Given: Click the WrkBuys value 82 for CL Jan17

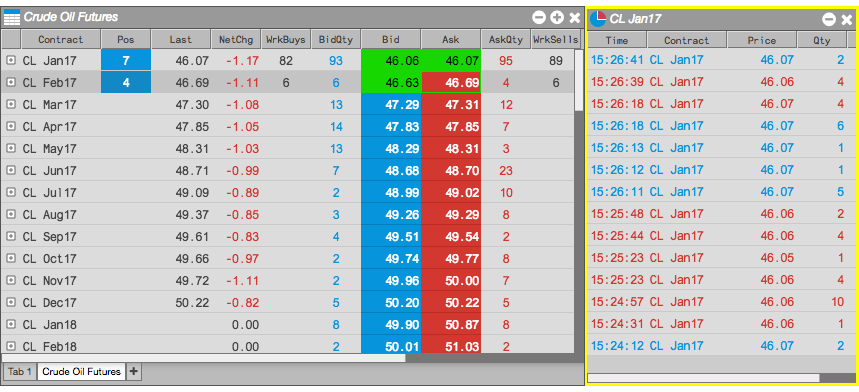Looking at the screenshot, I should (x=285, y=60).
